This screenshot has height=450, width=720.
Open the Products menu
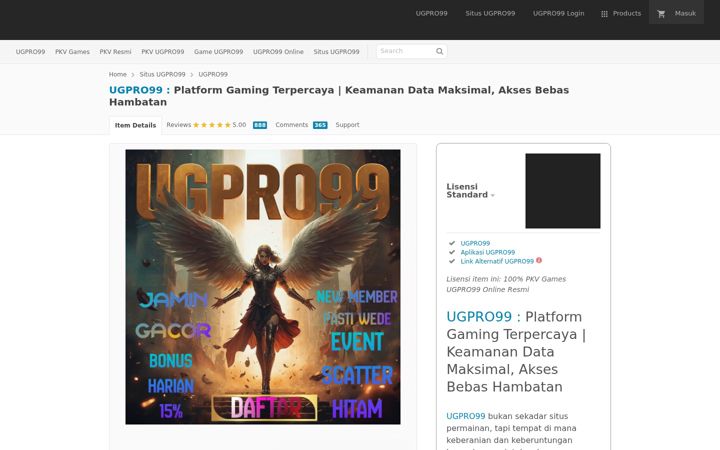coord(621,13)
